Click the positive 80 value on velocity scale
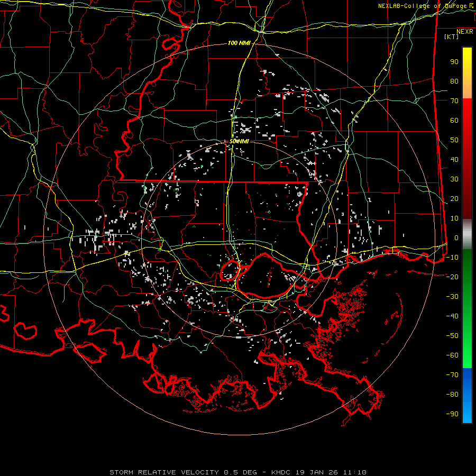 click(454, 81)
